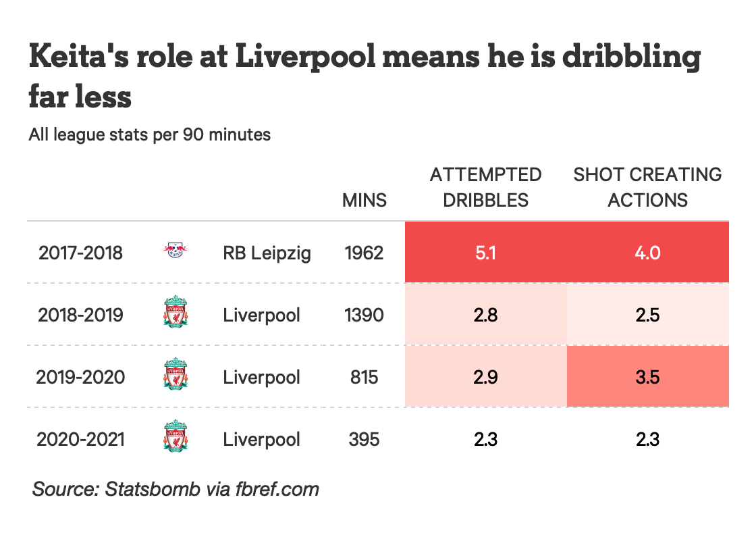Click the Statsbomb via fbref.com source text
This screenshot has width=756, height=533.
(175, 488)
